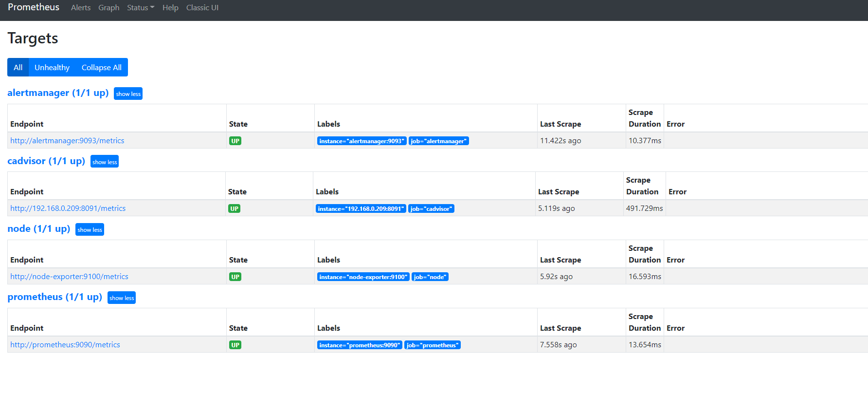Select the All targets filter

[x=18, y=67]
